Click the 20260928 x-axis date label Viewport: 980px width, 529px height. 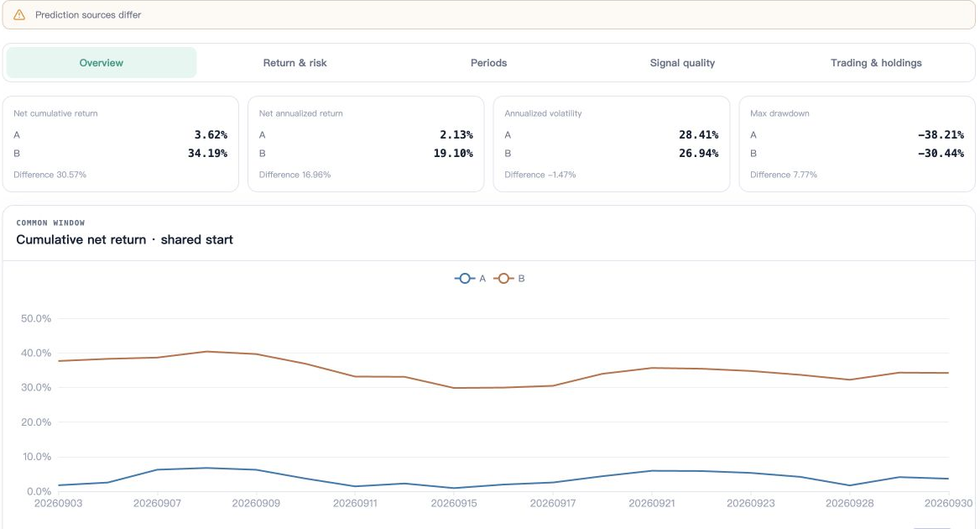click(849, 503)
